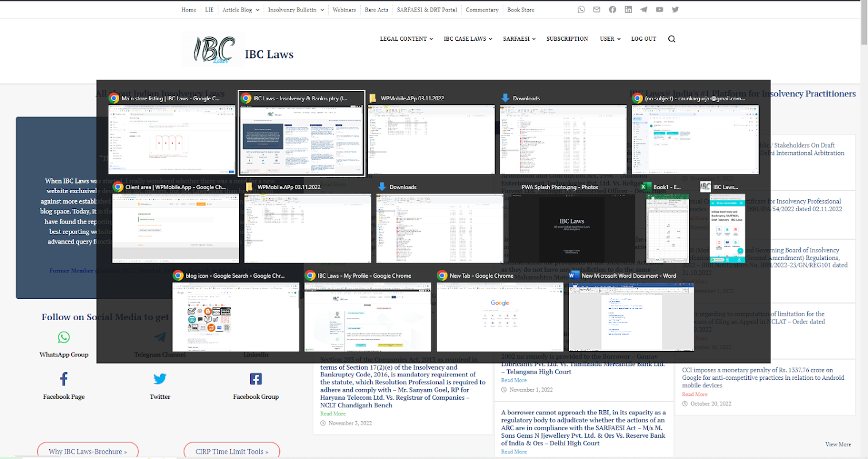
Task: Open the Twitter icon in top bar
Action: 675,10
